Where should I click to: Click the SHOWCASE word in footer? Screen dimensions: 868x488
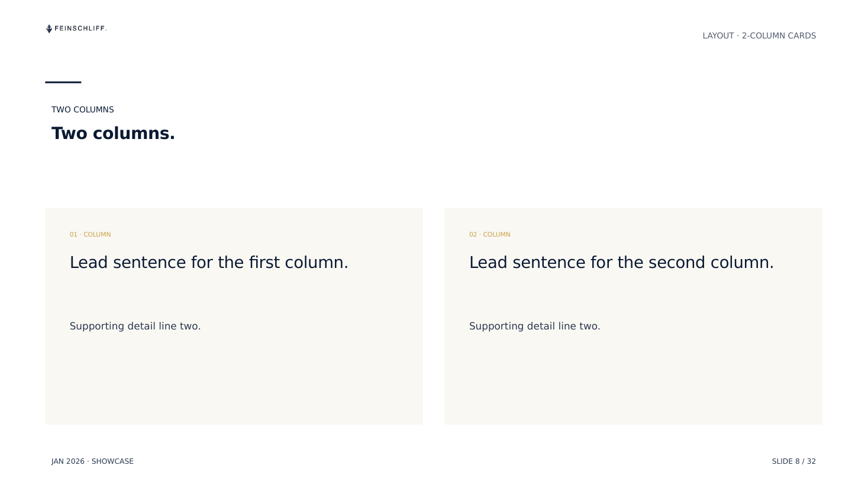[x=112, y=461]
